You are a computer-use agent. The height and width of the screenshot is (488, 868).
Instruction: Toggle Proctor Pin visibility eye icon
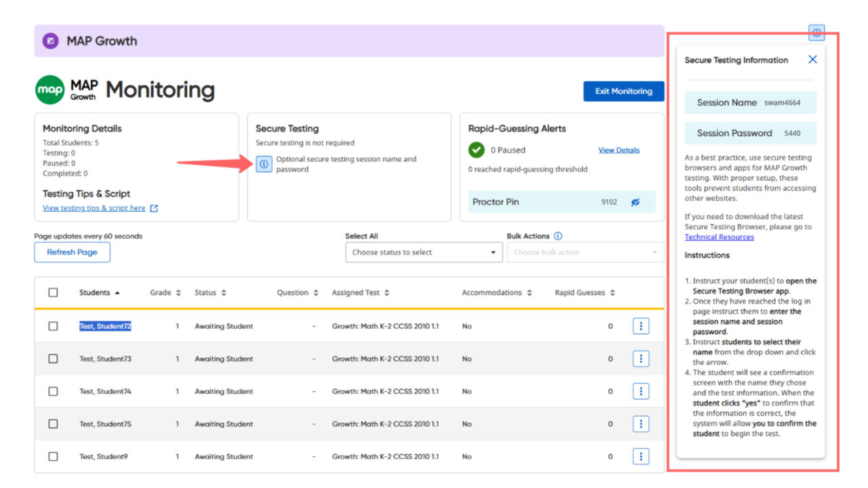tap(635, 202)
